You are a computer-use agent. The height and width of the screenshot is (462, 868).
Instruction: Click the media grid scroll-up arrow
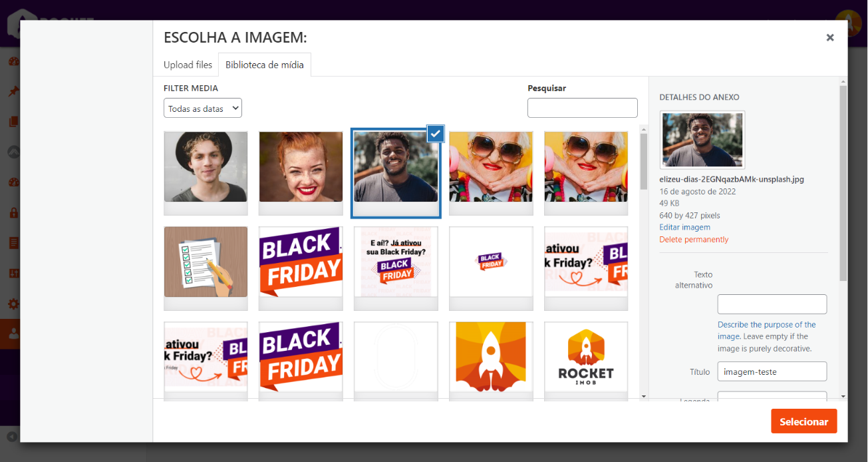[x=643, y=128]
